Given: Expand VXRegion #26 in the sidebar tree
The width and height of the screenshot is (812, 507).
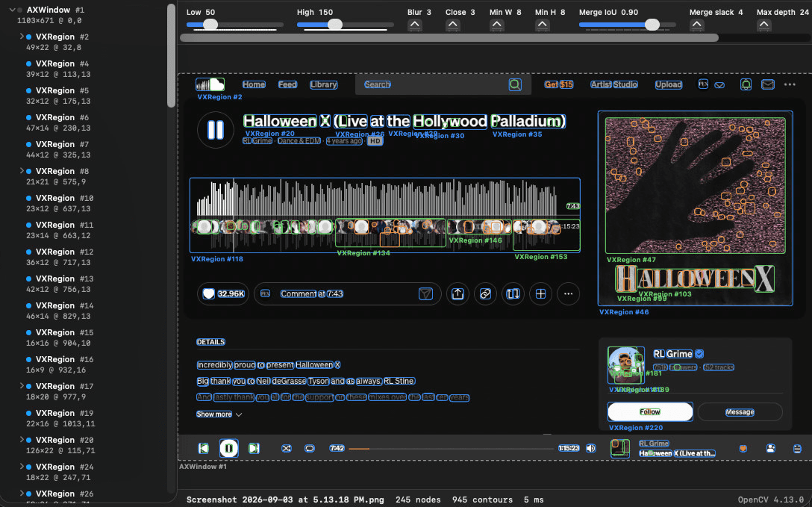Looking at the screenshot, I should 22,493.
